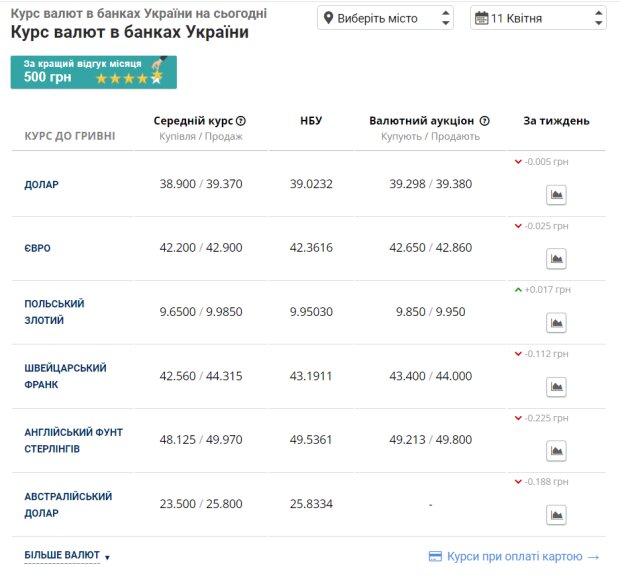This screenshot has height=577, width=620.
Task: Open the Виберіть місто city dropdown
Action: pos(385,18)
